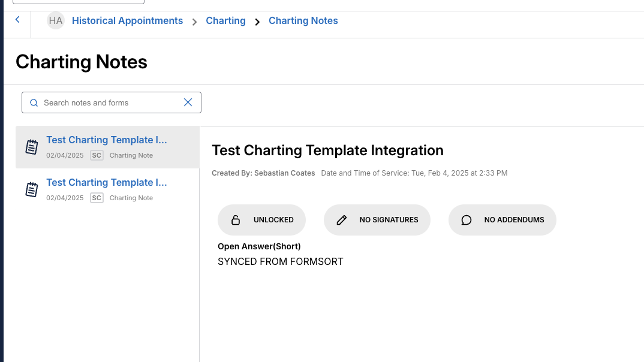The height and width of the screenshot is (362, 644).
Task: Open Historical Appointments breadcrumb link
Action: click(127, 20)
